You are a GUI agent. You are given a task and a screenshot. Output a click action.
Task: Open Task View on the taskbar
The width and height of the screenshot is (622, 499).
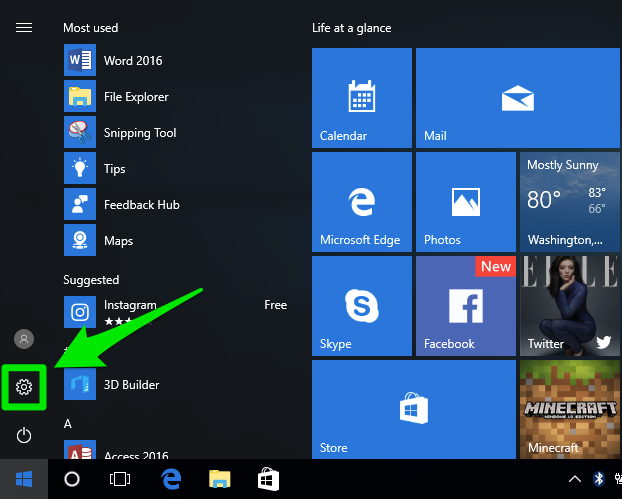pyautogui.click(x=120, y=479)
